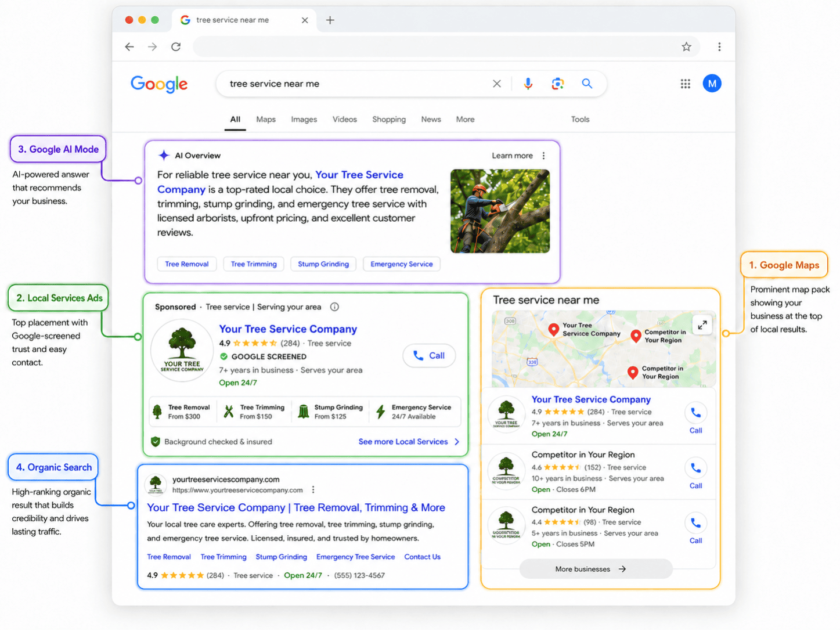This screenshot has width=840, height=631.
Task: Open the arborist photo in AI Overview
Action: pos(500,211)
